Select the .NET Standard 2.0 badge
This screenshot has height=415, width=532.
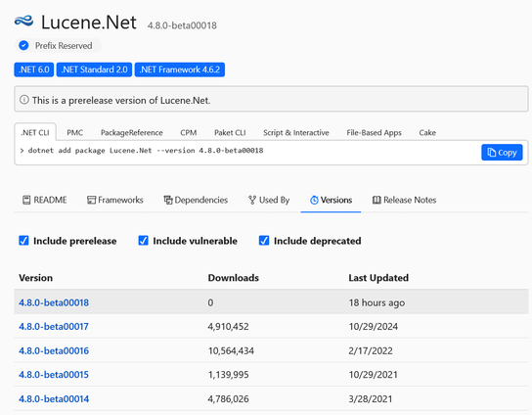(94, 69)
